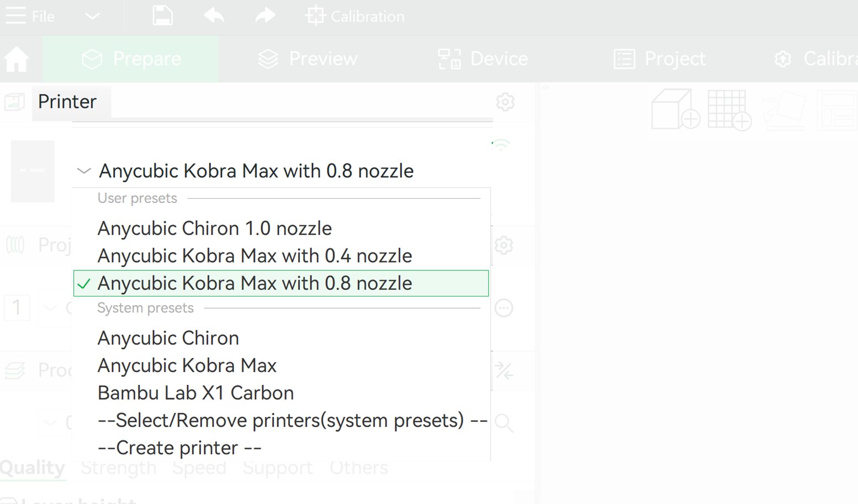Viewport: 858px width, 504px height.
Task: Toggle the process compare icon
Action: click(504, 370)
